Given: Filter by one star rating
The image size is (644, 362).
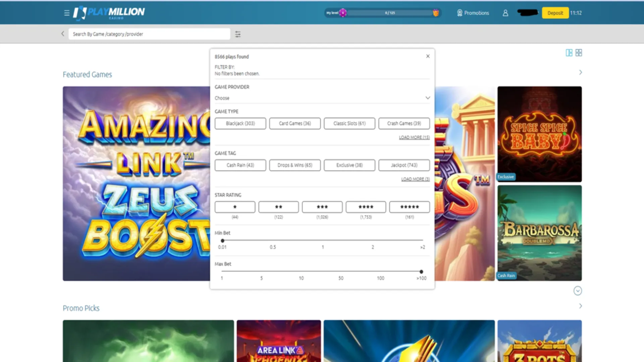Looking at the screenshot, I should click(x=235, y=207).
